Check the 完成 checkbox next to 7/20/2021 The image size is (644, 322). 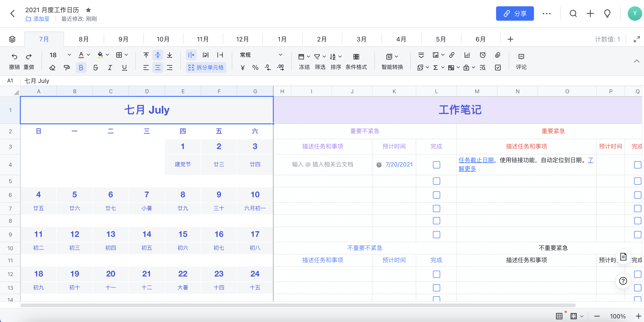(x=436, y=165)
